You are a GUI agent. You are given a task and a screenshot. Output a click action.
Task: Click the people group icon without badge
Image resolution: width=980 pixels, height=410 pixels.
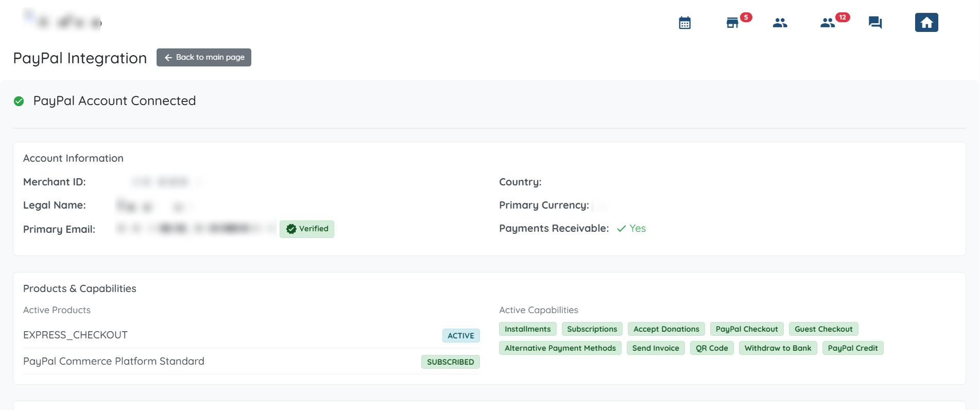tap(780, 23)
